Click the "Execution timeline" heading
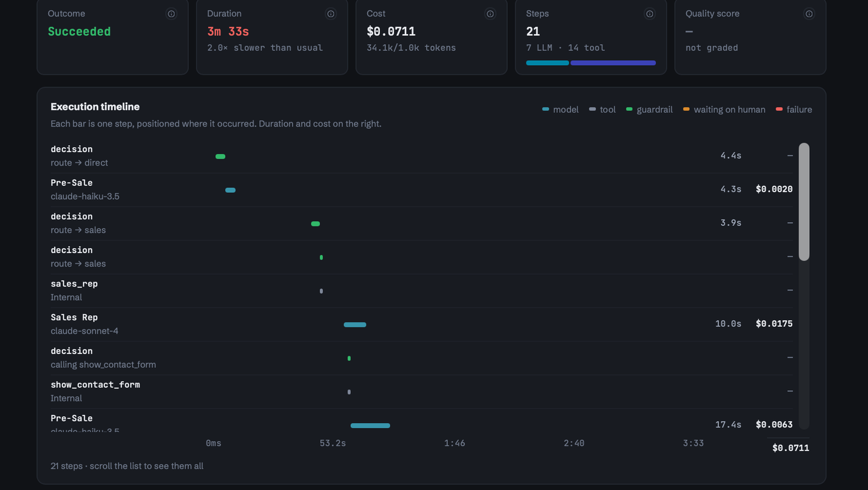This screenshot has height=490, width=868. coord(95,107)
